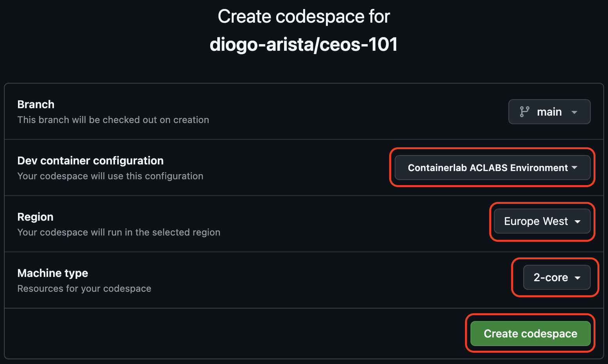Open the 2-core machine type dropdown
This screenshot has height=364, width=608.
pos(556,277)
